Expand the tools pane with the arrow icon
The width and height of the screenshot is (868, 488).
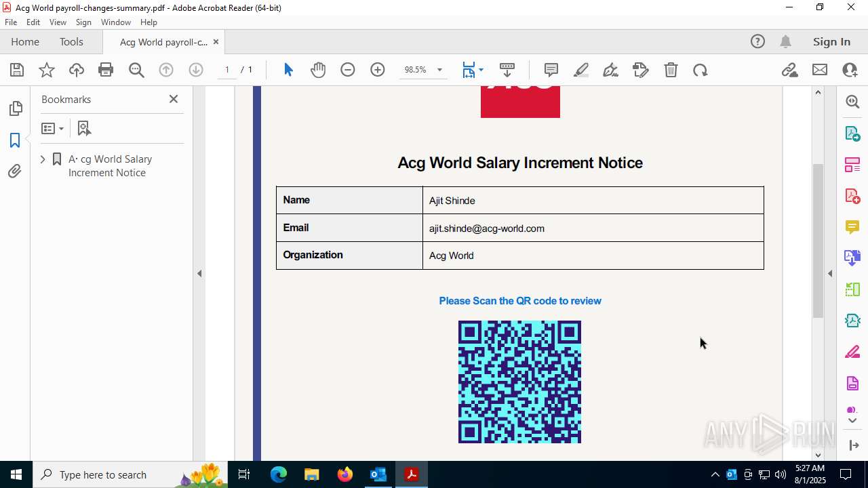point(853,445)
